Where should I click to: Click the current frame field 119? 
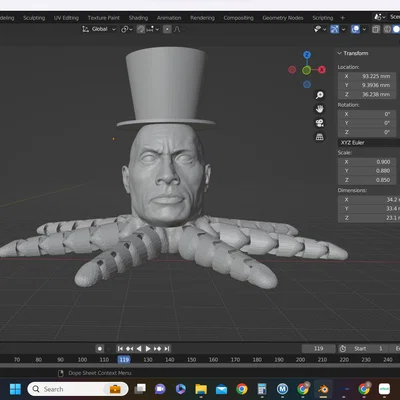pos(319,349)
